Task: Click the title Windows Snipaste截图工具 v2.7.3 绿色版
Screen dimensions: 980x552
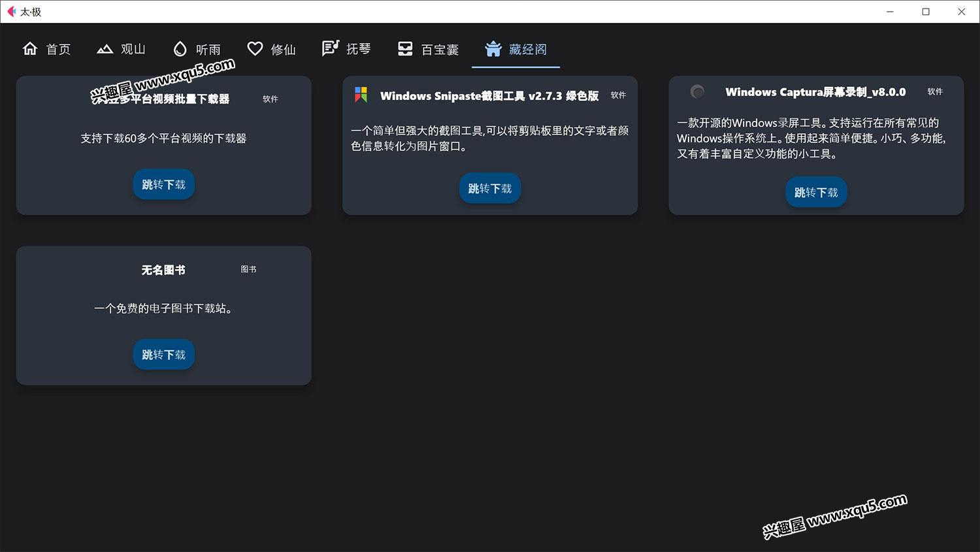Action: click(x=489, y=96)
